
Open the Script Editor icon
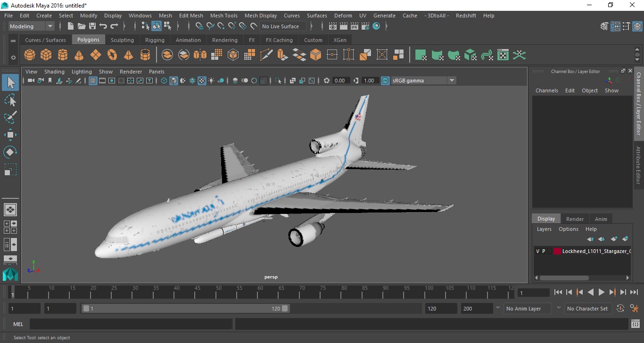(x=635, y=324)
